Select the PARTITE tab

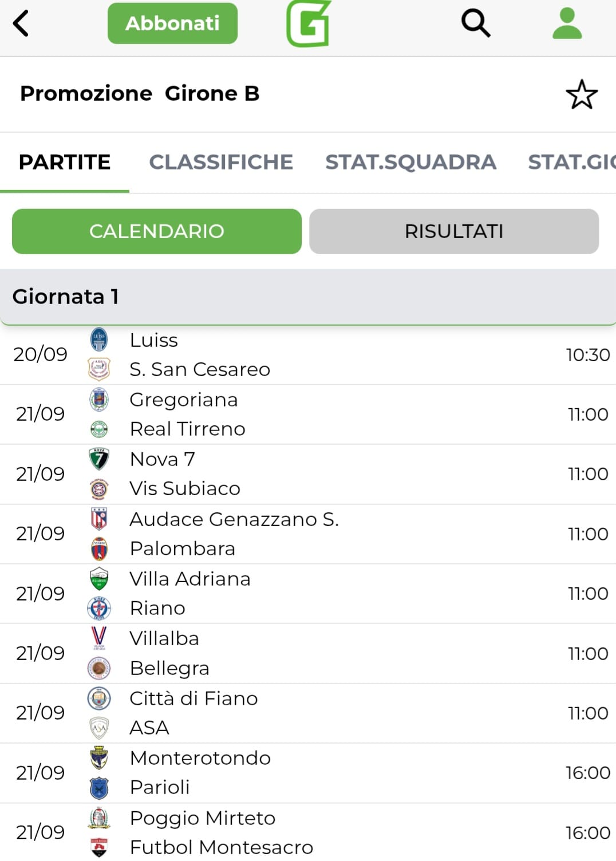pos(65,162)
